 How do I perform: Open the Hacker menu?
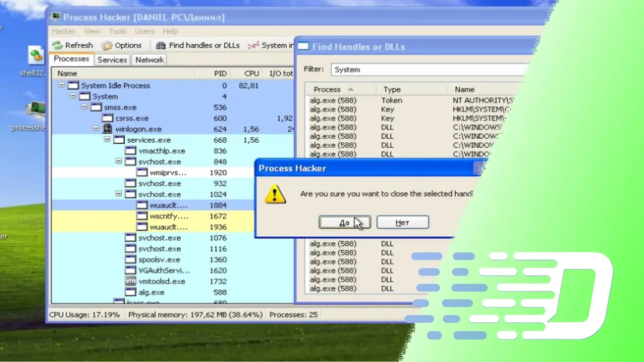[63, 31]
